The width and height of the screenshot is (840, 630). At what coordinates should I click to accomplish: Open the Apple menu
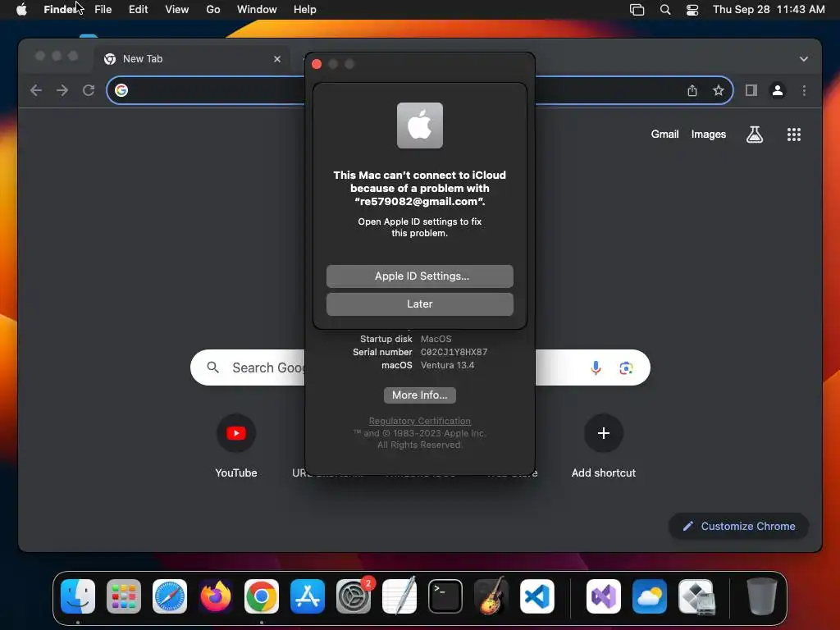coord(21,10)
